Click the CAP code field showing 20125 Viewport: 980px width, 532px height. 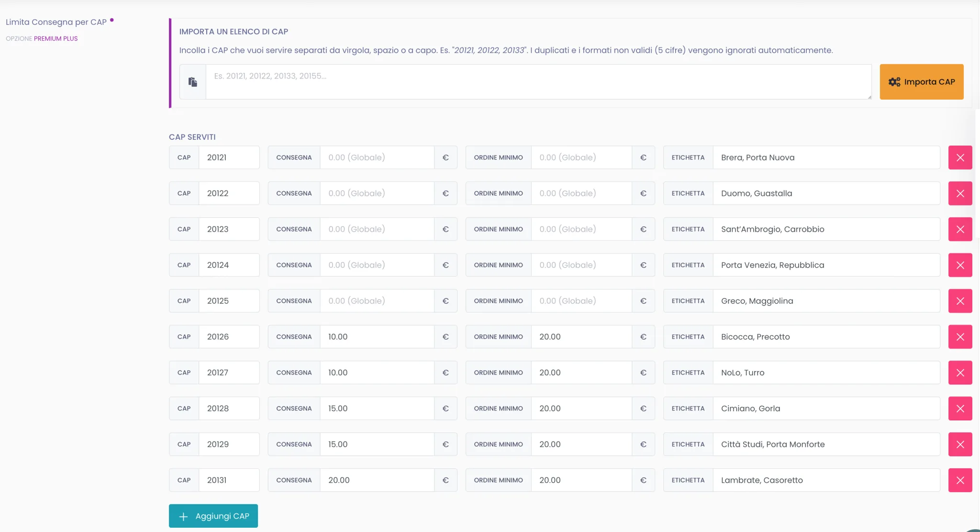tap(229, 301)
